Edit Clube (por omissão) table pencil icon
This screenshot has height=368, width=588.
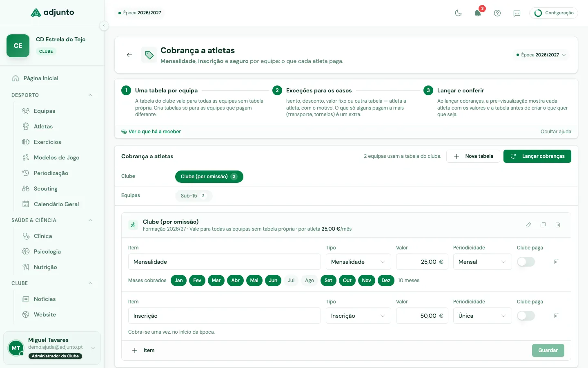528,225
